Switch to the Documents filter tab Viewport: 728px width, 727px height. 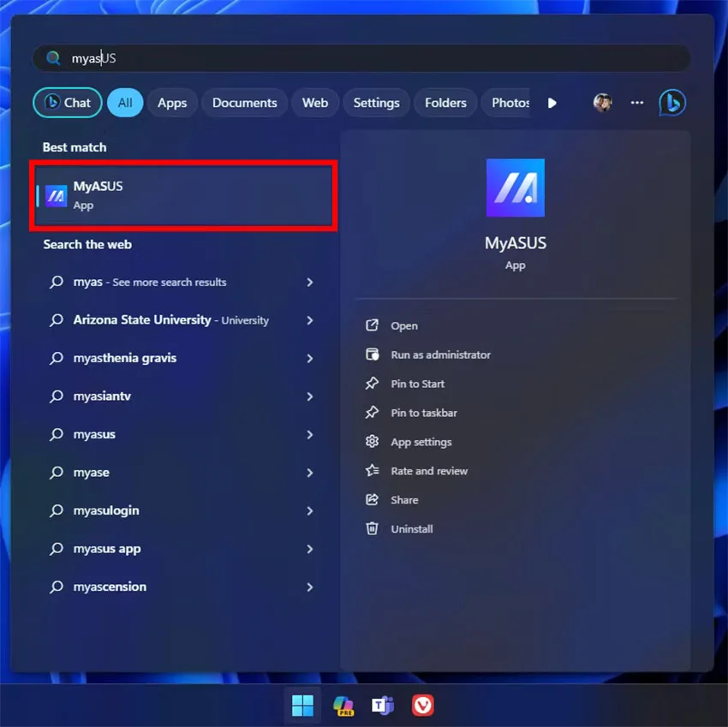(x=245, y=103)
